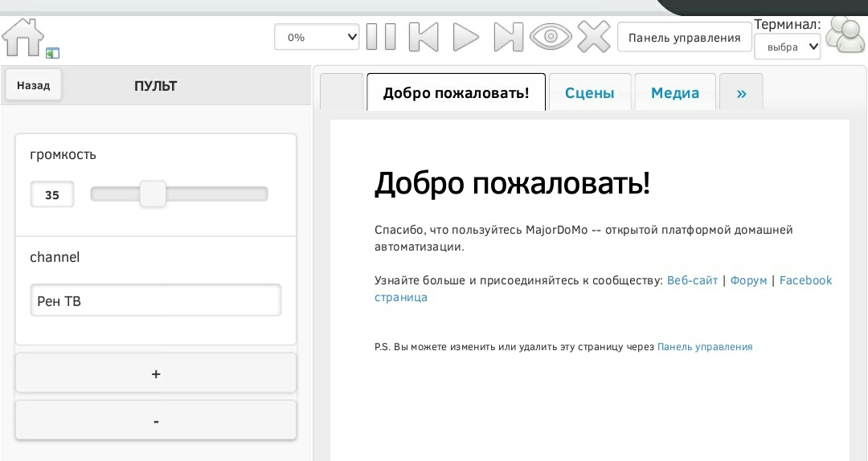Skip to the previous track
This screenshot has width=868, height=461.
[424, 37]
